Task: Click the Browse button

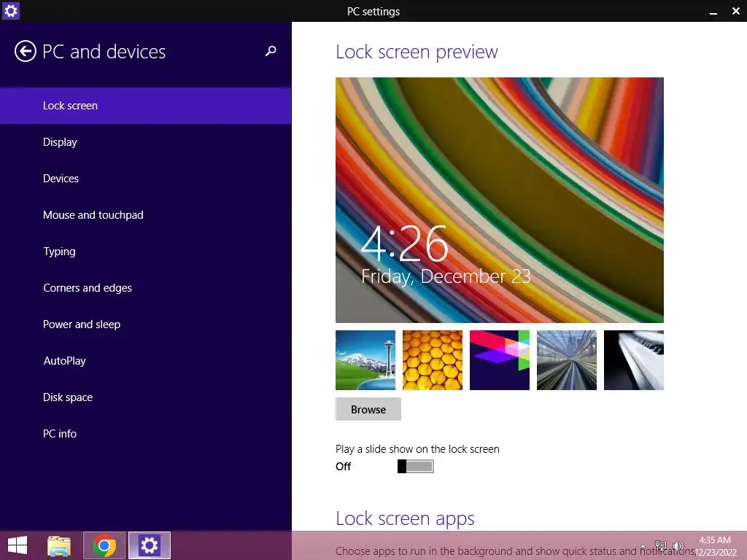Action: 368,409
